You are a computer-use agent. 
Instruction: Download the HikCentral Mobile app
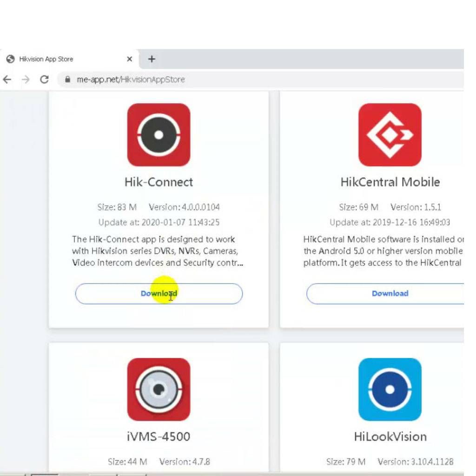390,294
